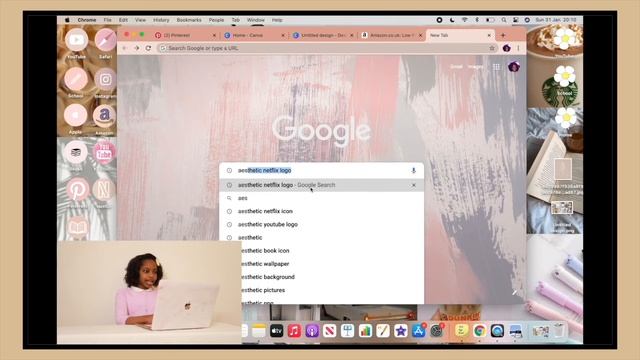Open System Preferences in the Dock
Screen dimensions: 640x360
tap(436, 331)
